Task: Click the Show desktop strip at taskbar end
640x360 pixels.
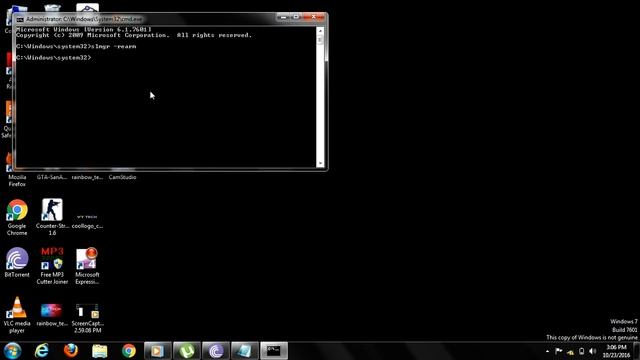Action: [637, 351]
